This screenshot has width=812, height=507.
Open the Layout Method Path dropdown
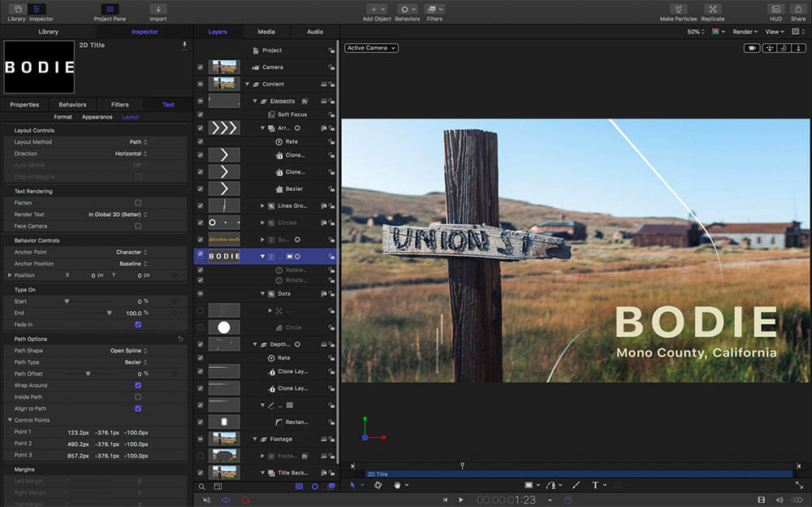[x=138, y=142]
